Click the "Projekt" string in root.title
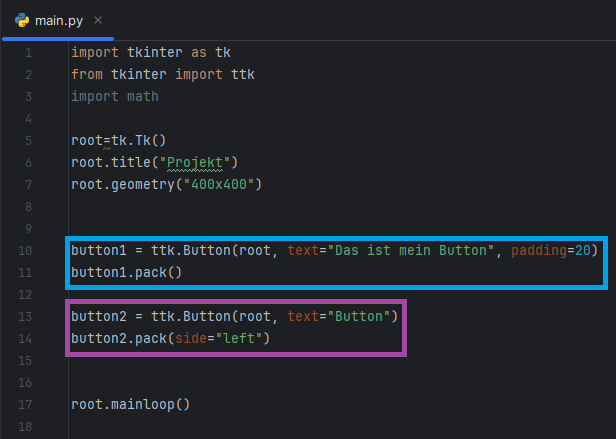Viewport: 616px width, 439px height. click(195, 162)
